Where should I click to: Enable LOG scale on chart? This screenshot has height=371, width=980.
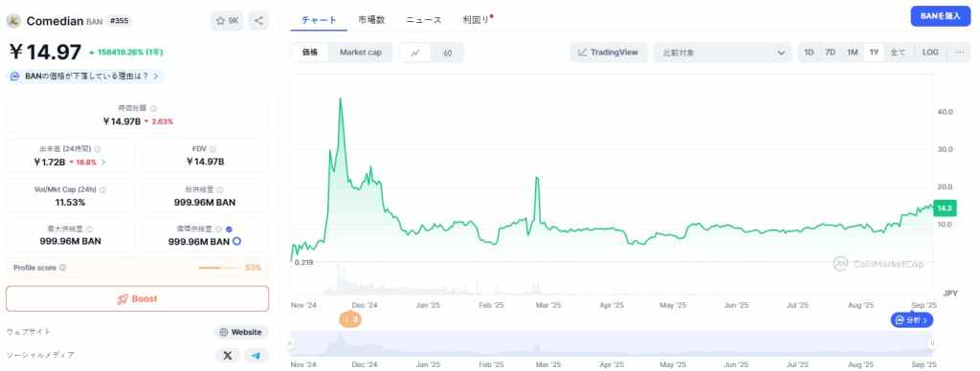pyautogui.click(x=930, y=53)
